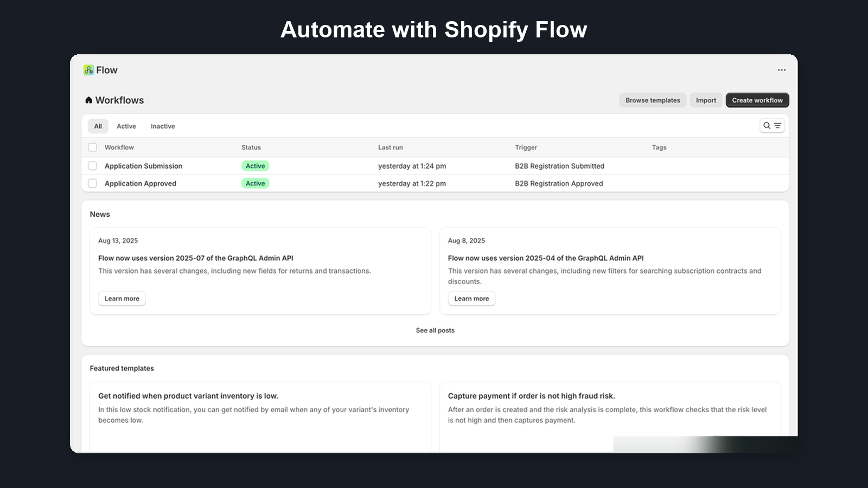The width and height of the screenshot is (868, 488).
Task: Click the Import button
Action: pyautogui.click(x=706, y=100)
